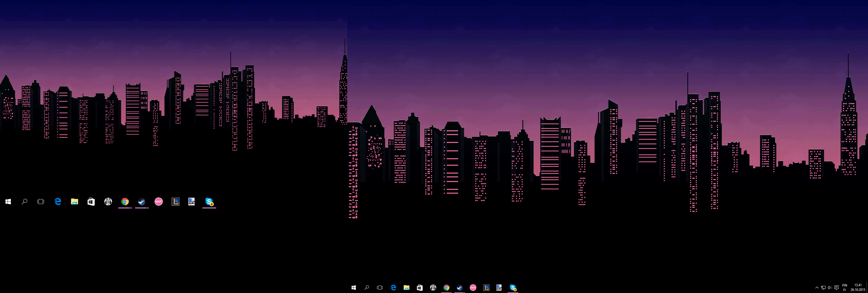Open FIN language input switcher
The width and height of the screenshot is (868, 293).
click(844, 288)
